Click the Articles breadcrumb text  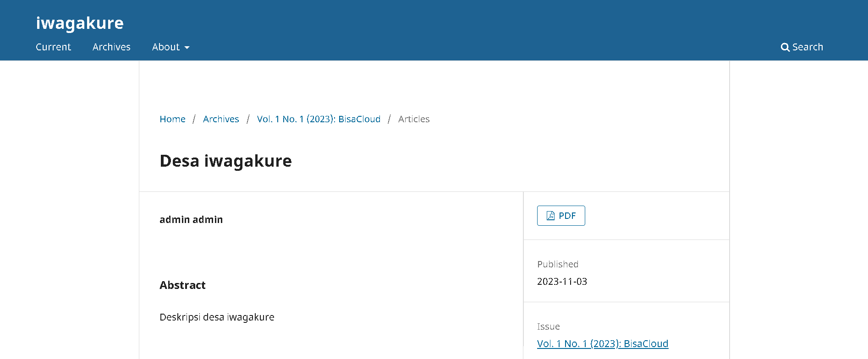click(x=414, y=119)
